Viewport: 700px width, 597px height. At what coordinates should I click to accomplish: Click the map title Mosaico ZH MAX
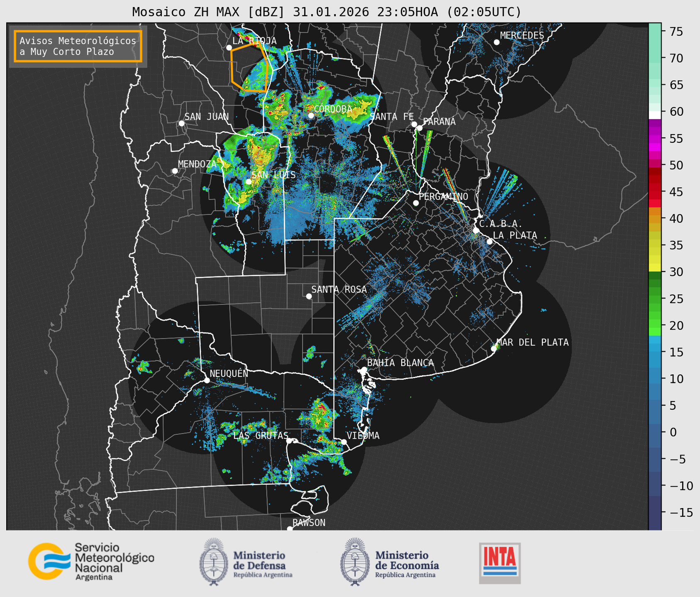click(x=327, y=12)
